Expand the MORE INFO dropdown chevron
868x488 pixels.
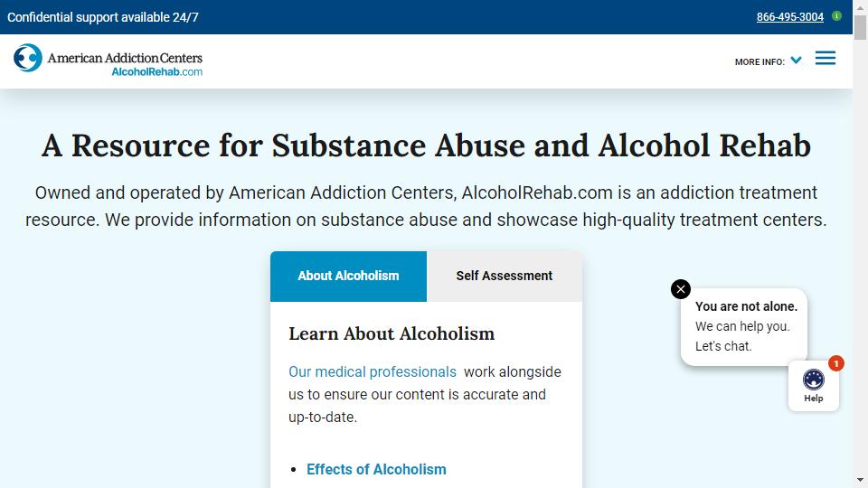[796, 61]
